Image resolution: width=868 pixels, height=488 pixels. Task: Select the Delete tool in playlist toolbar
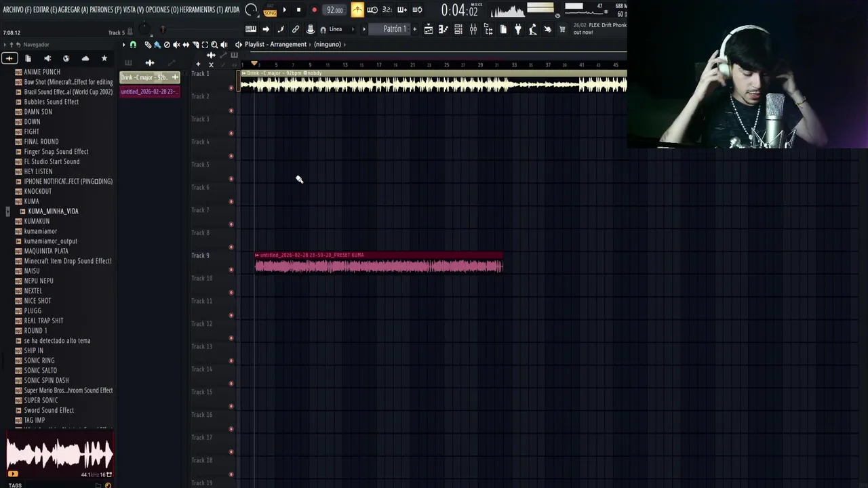[167, 45]
